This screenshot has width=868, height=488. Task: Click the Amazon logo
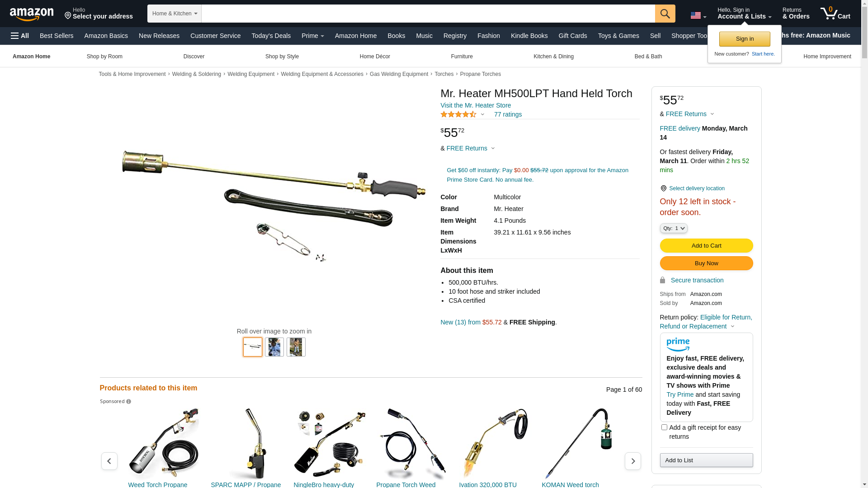coord(32,14)
